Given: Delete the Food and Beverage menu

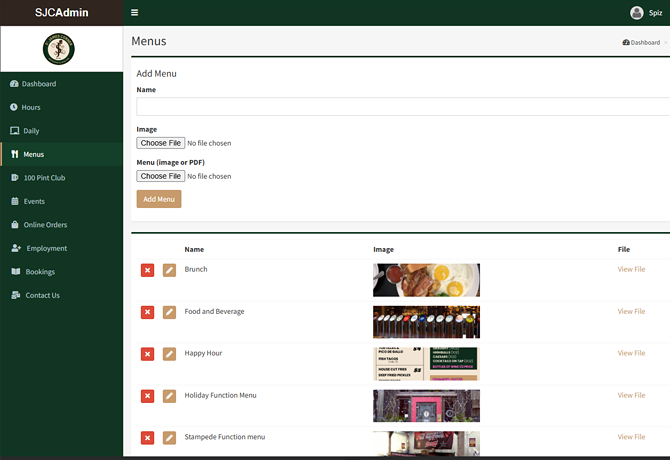Looking at the screenshot, I should [148, 312].
